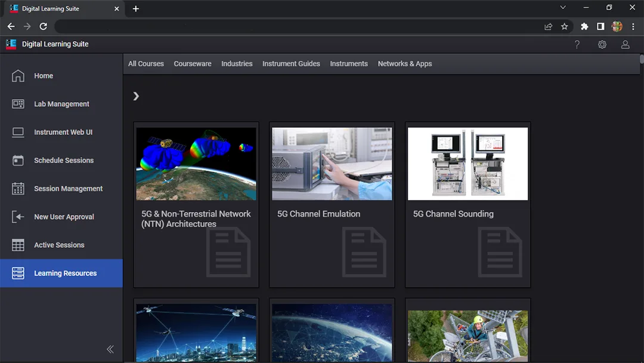Click the 5G Channel Sounding title text
The height and width of the screenshot is (363, 644).
[453, 214]
